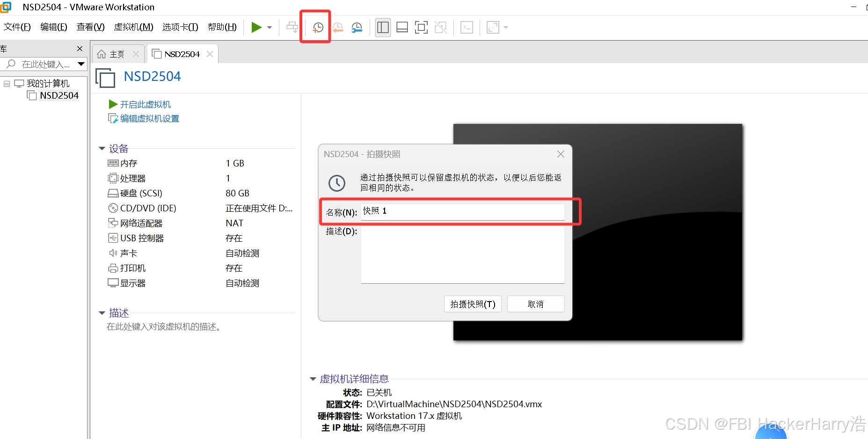The width and height of the screenshot is (868, 439).
Task: Open the console view toolbar icon
Action: [x=467, y=28]
